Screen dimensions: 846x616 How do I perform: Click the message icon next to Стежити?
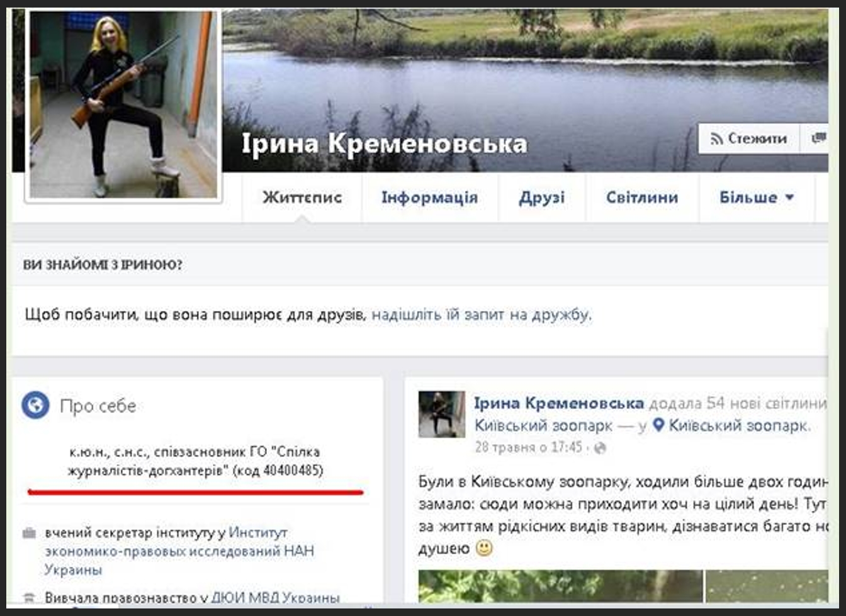(818, 138)
